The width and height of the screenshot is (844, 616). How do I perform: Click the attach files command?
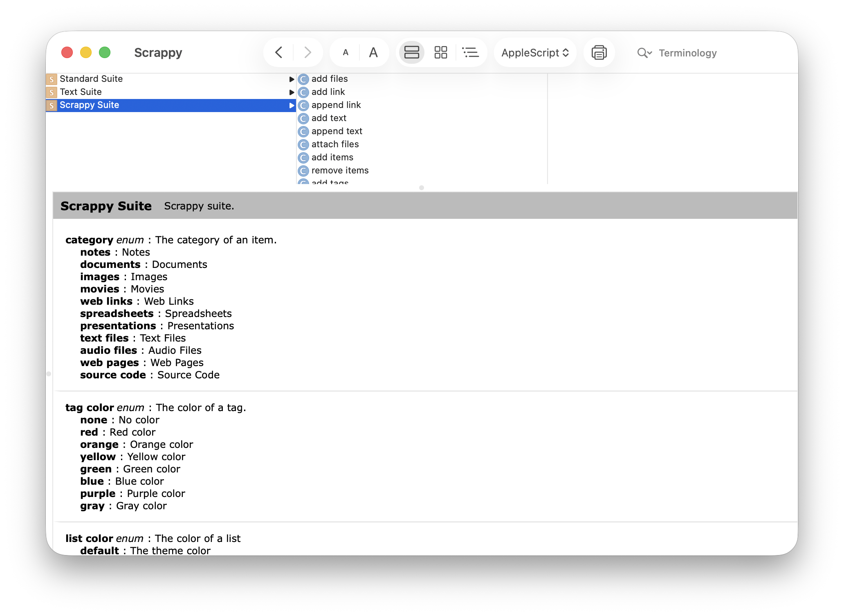(x=334, y=144)
